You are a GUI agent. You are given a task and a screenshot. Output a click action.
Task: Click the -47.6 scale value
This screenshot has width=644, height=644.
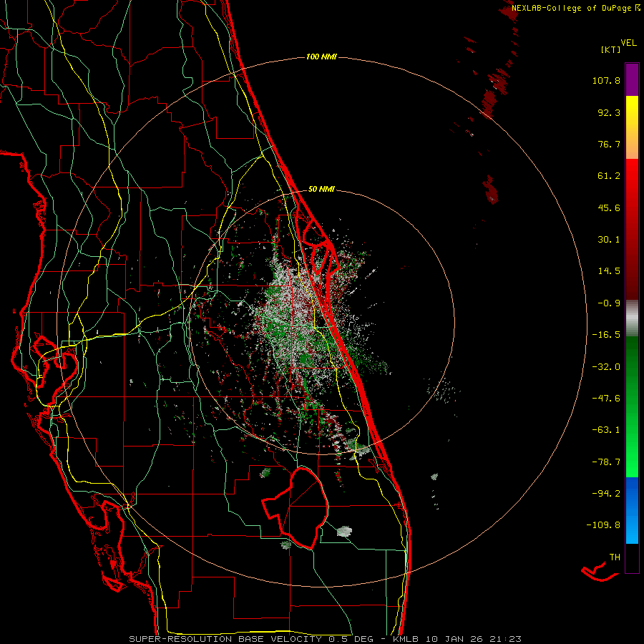click(x=606, y=399)
